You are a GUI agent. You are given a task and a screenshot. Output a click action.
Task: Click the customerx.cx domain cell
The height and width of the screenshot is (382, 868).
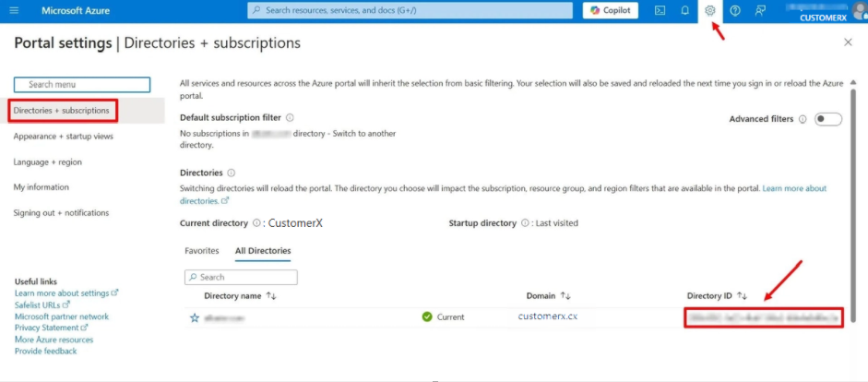coord(548,316)
